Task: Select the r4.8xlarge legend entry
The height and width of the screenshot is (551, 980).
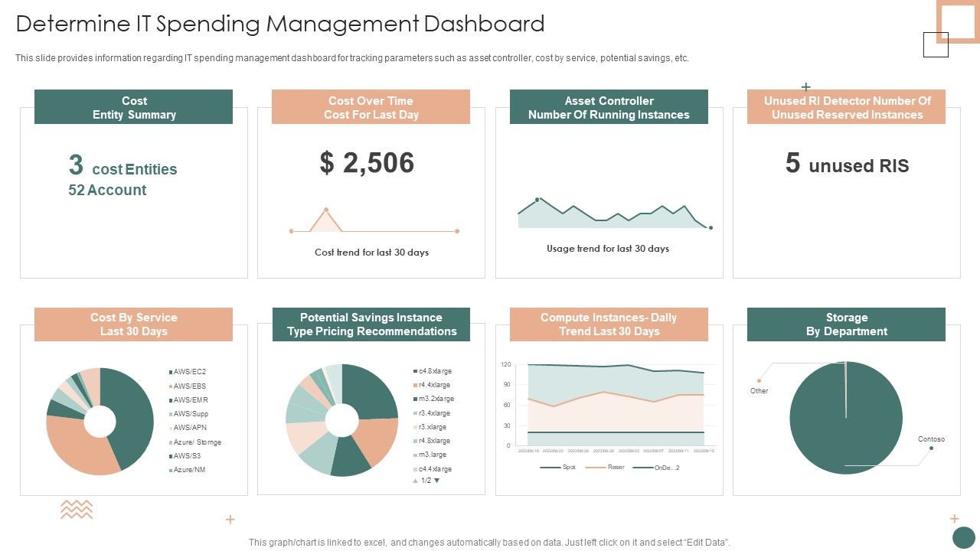Action: (432, 441)
